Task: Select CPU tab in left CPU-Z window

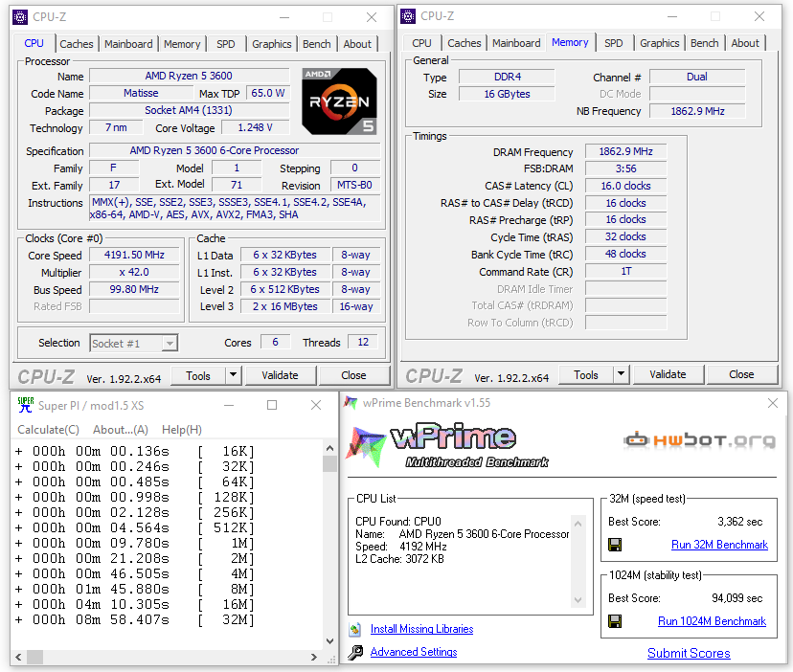Action: coord(34,43)
